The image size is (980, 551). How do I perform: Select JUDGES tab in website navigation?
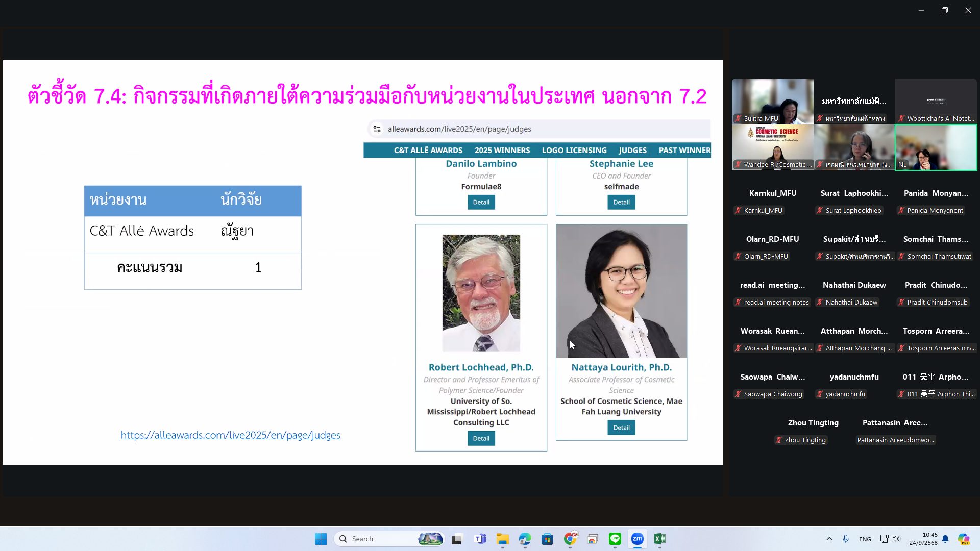[x=632, y=150]
